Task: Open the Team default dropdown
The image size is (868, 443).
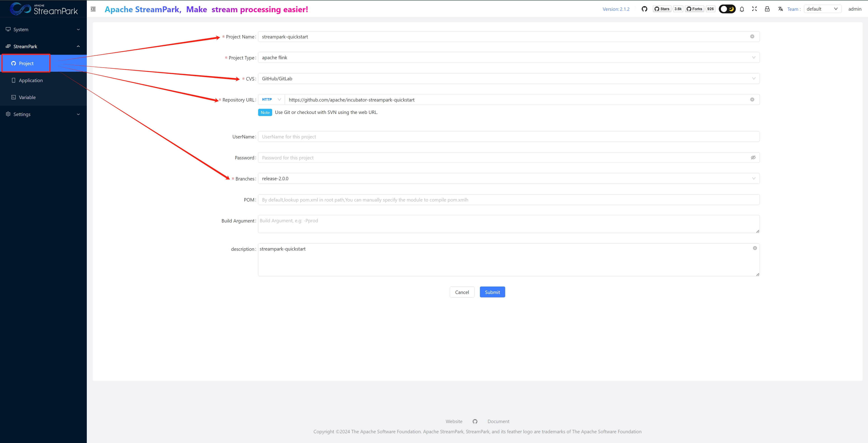Action: pyautogui.click(x=822, y=9)
